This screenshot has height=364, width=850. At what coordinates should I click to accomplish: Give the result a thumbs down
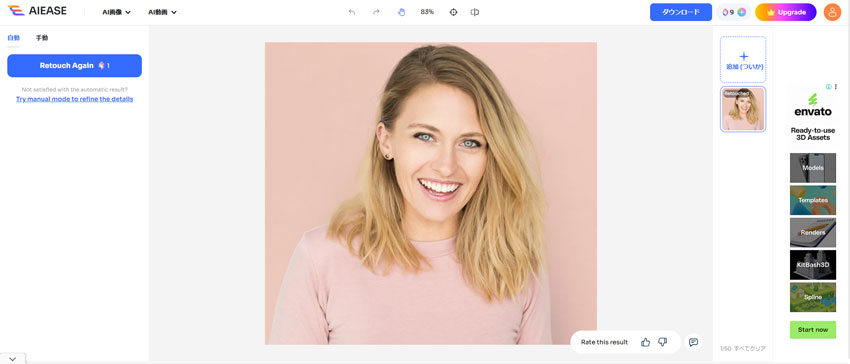(662, 342)
